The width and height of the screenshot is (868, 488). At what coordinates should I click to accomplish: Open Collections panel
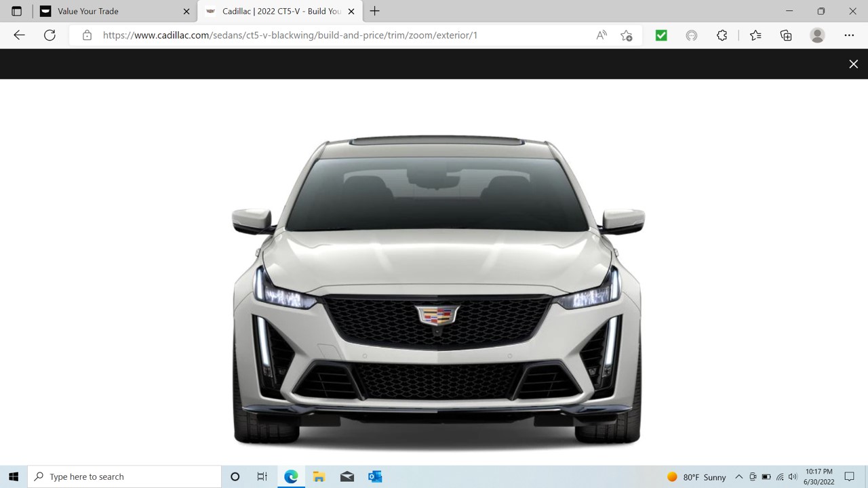pos(786,35)
